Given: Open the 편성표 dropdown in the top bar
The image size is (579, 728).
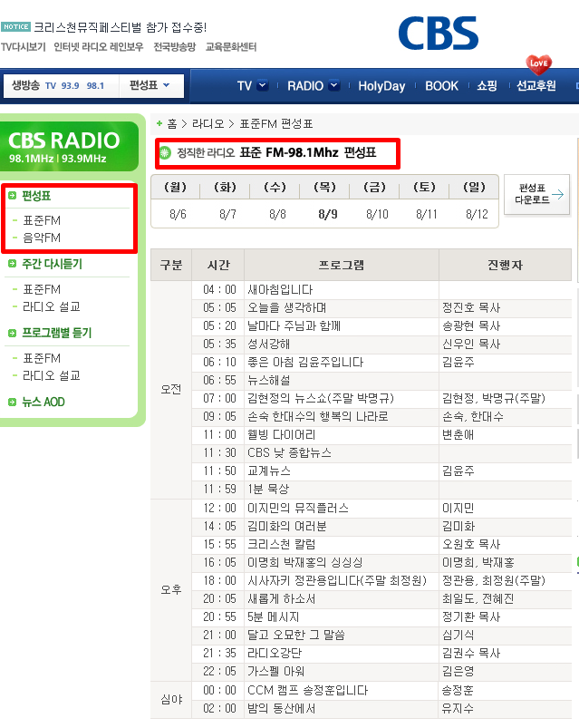Looking at the screenshot, I should click(150, 85).
